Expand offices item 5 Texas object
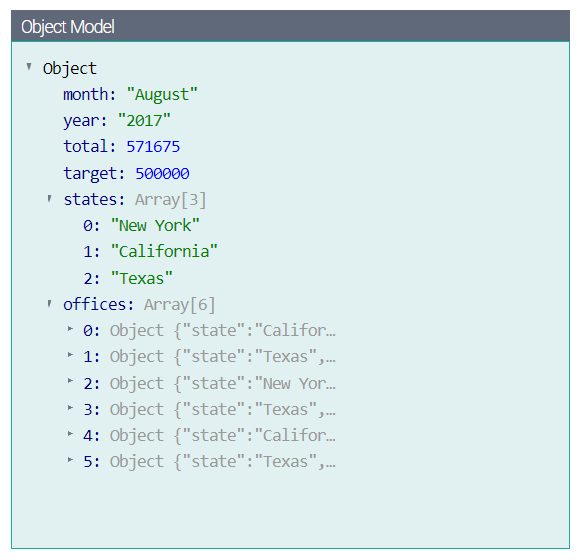Screen dimensions: 580x560 [70, 460]
